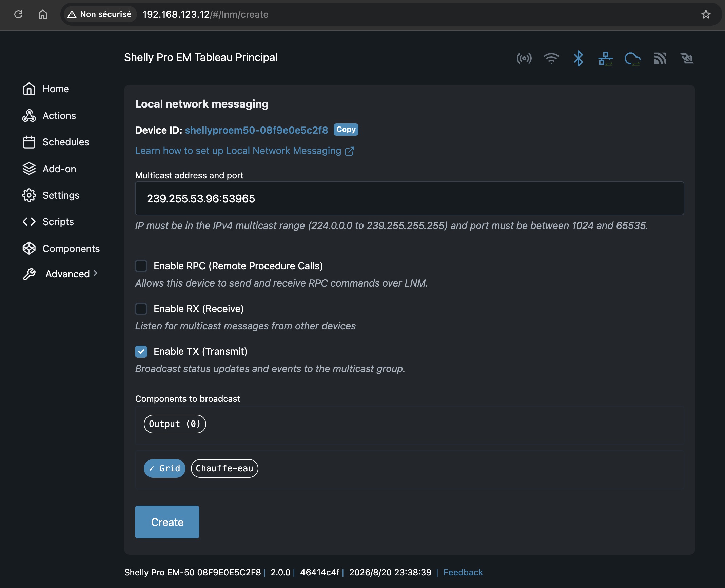Click the Enable TX (Transmit) label text

click(200, 351)
